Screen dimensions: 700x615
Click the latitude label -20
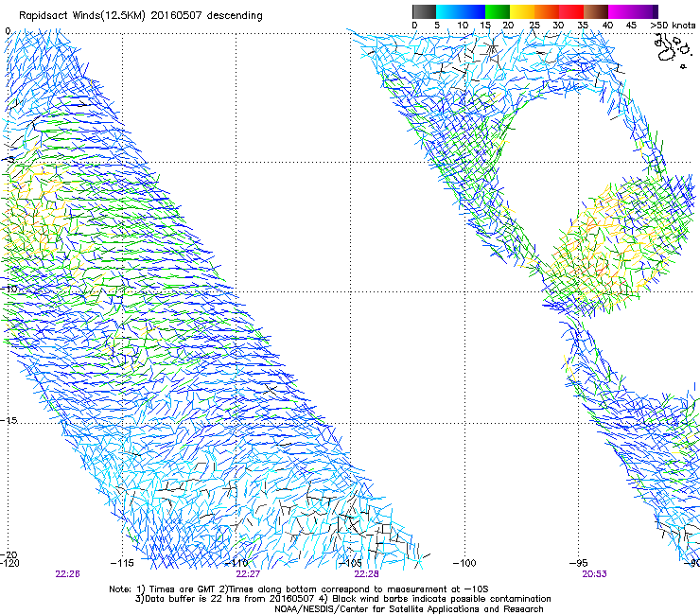coord(9,554)
